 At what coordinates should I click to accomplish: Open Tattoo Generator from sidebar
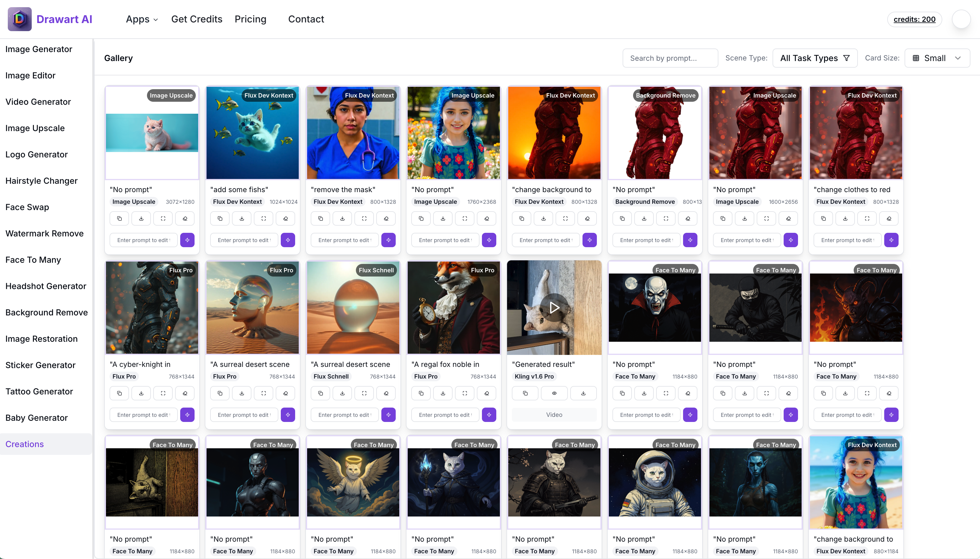point(39,392)
